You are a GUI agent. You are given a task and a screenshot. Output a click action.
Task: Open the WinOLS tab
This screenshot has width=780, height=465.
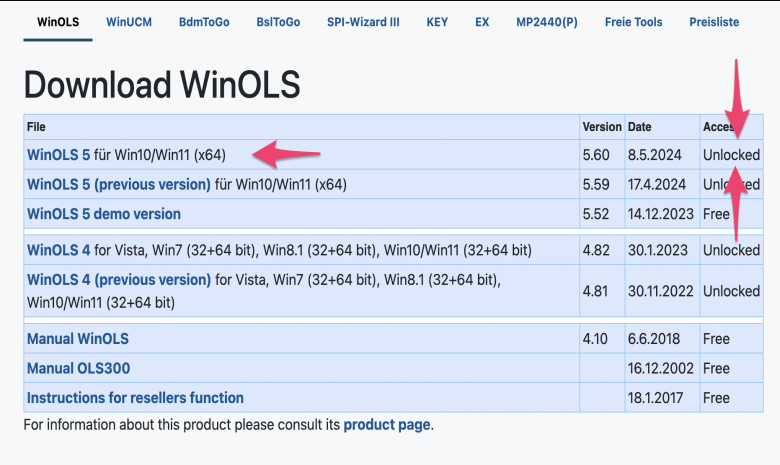(x=58, y=22)
